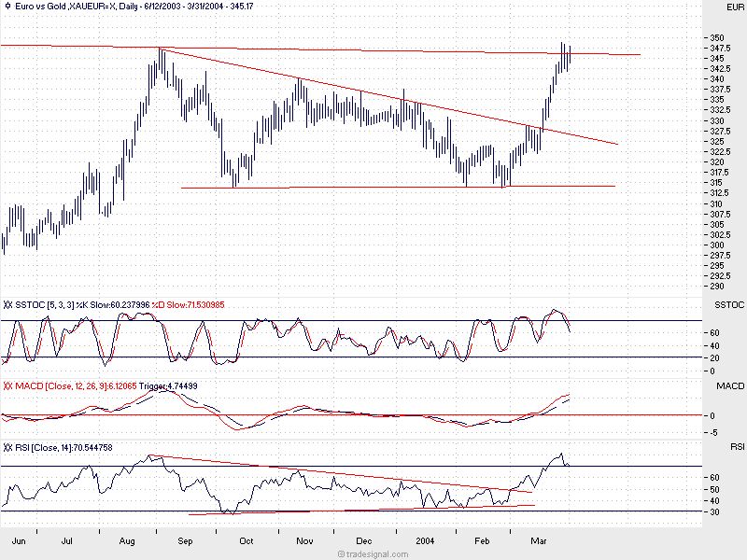
Task: Click the 'SSTOC' label beside the right axis
Action: (x=729, y=305)
